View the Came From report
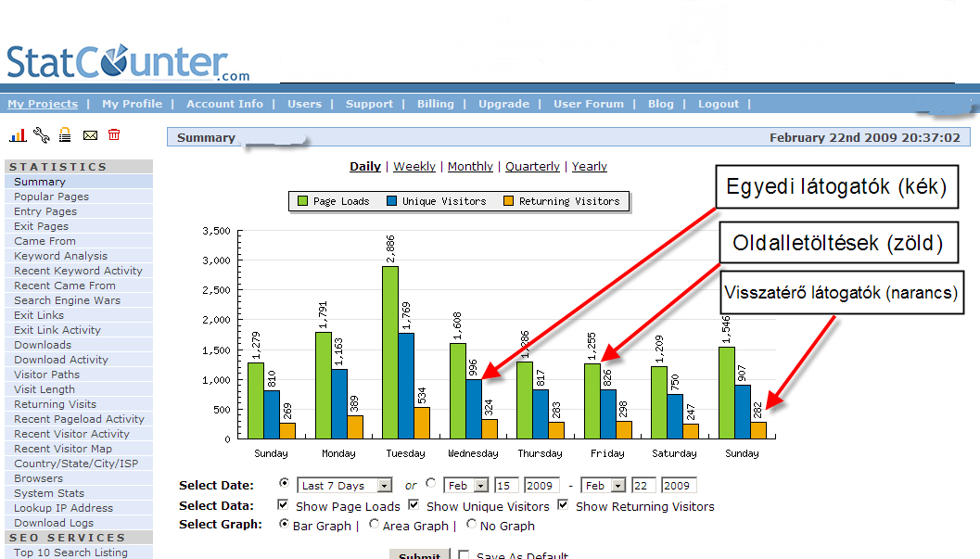The image size is (980, 559). 79,241
